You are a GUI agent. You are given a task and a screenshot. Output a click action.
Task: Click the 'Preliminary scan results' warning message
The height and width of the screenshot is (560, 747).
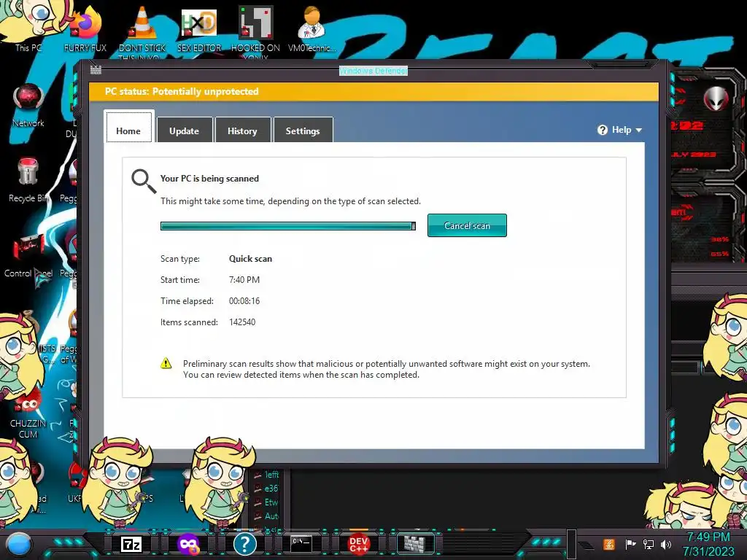(x=387, y=369)
